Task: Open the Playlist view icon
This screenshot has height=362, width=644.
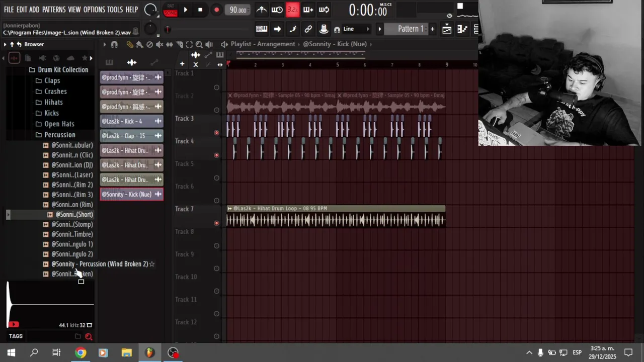Action: pyautogui.click(x=447, y=29)
